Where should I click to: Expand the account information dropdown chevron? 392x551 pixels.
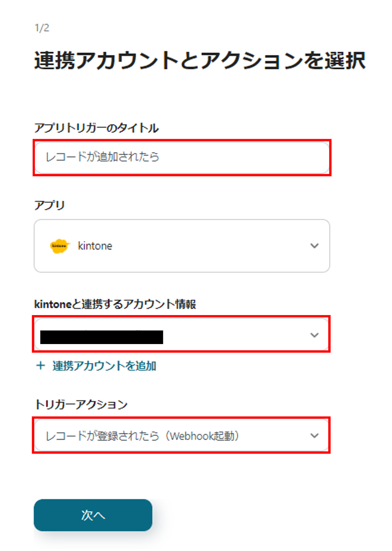(314, 335)
